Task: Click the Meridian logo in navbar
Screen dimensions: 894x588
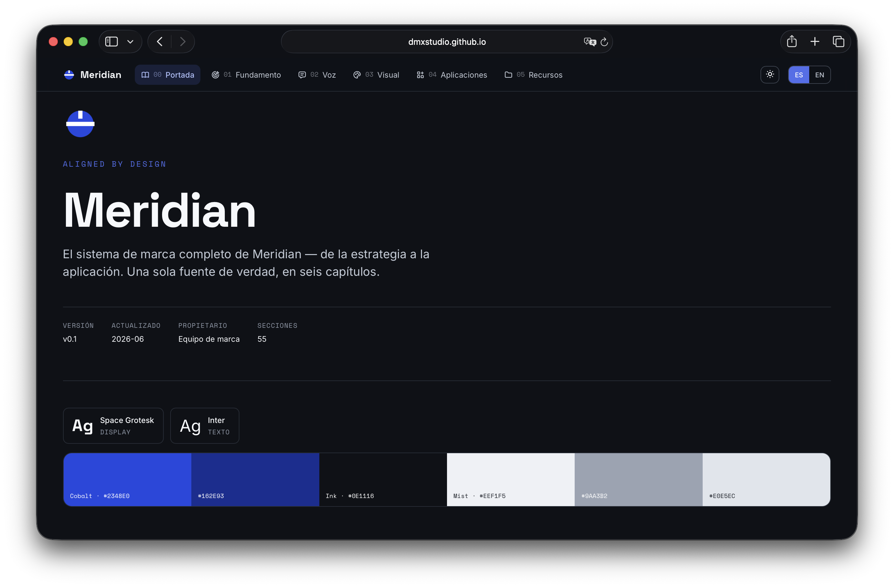Action: coord(69,75)
